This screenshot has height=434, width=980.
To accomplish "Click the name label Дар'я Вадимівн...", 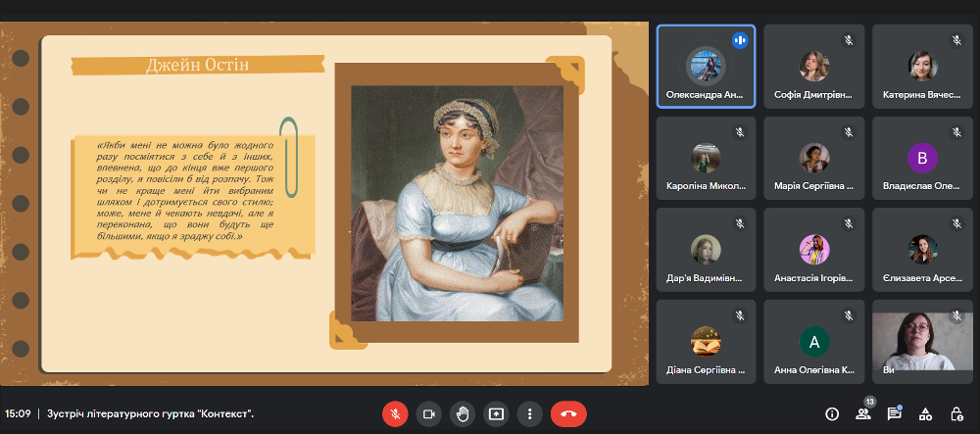I will pos(704,278).
